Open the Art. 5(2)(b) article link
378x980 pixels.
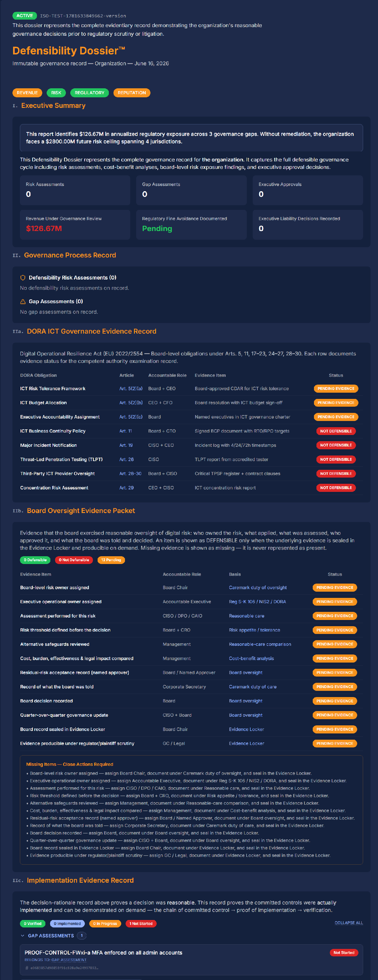coord(131,403)
